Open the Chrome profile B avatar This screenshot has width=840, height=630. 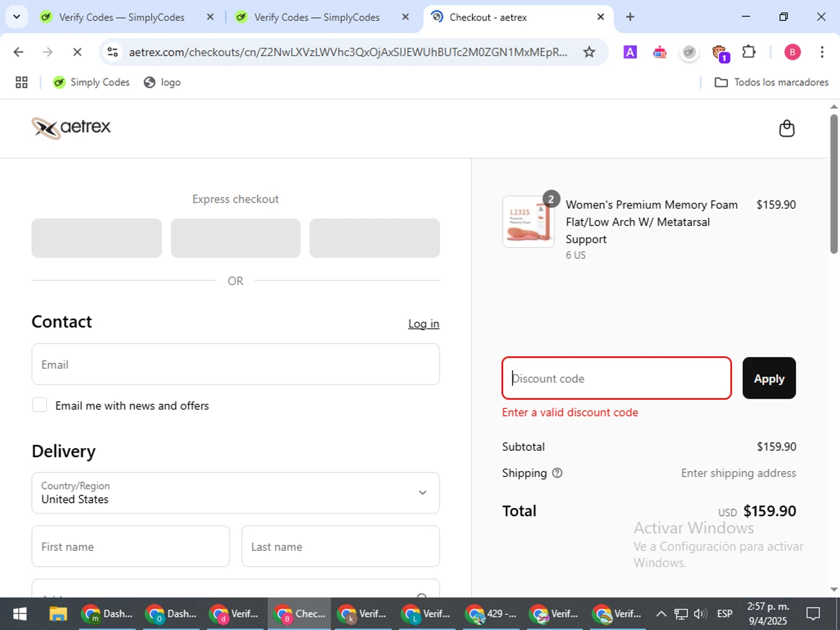(x=792, y=52)
